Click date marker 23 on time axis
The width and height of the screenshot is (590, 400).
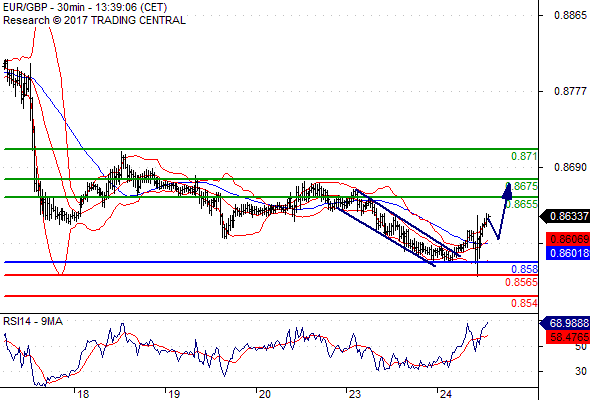click(354, 394)
